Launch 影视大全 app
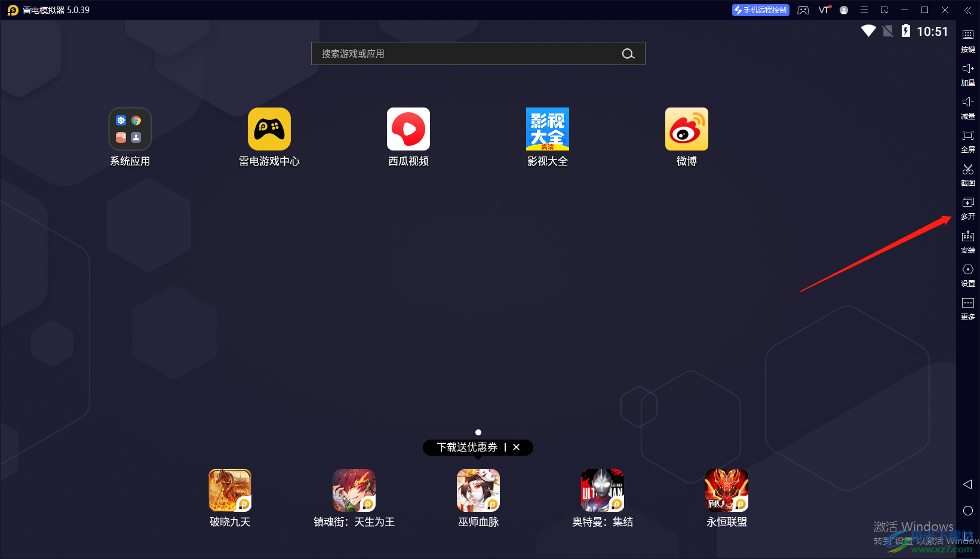The image size is (980, 559). 548,129
